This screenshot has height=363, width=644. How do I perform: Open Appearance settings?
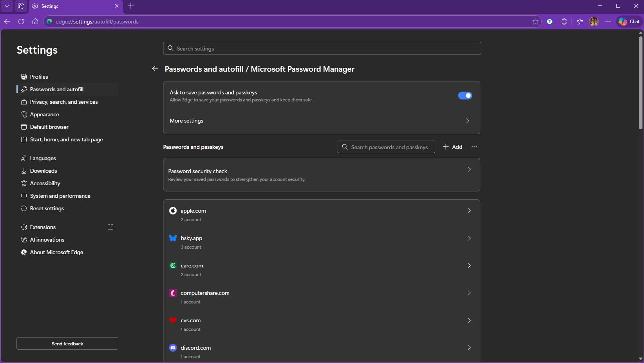point(67,114)
